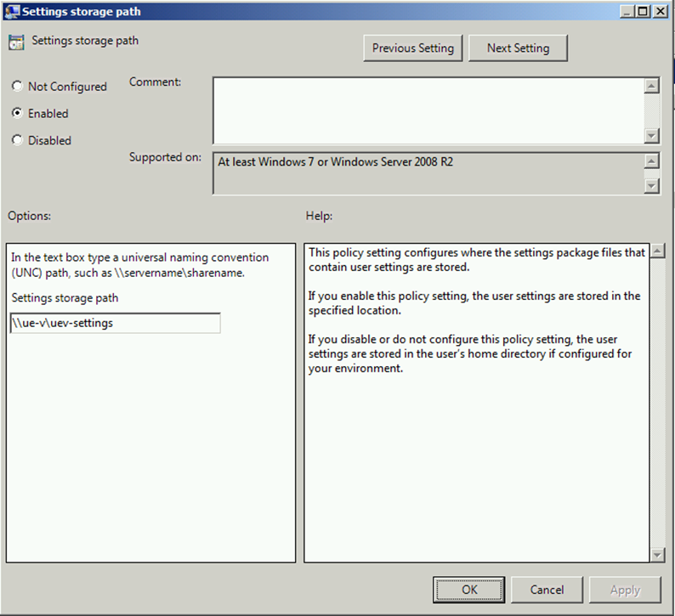Click the UNC path instruction text
675x616 pixels.
point(140,265)
